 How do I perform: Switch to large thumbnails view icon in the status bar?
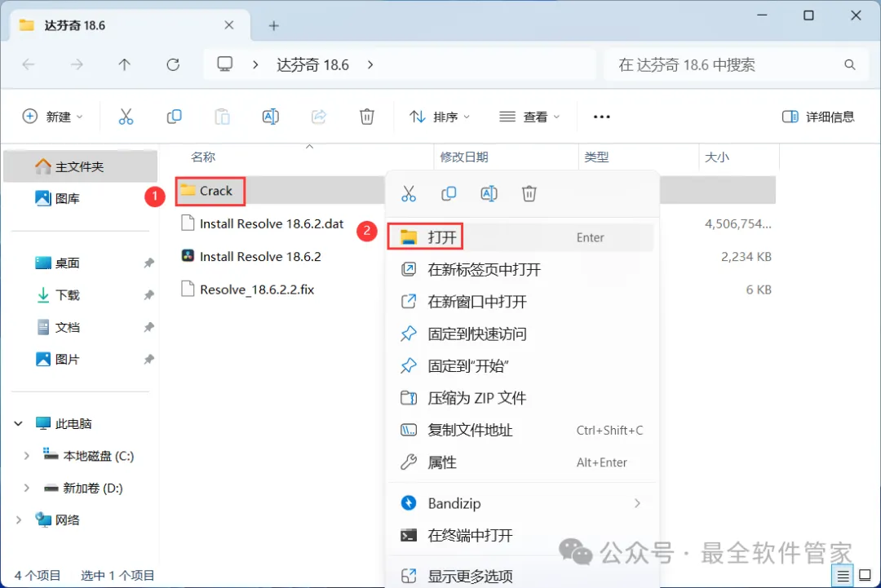coord(866,576)
